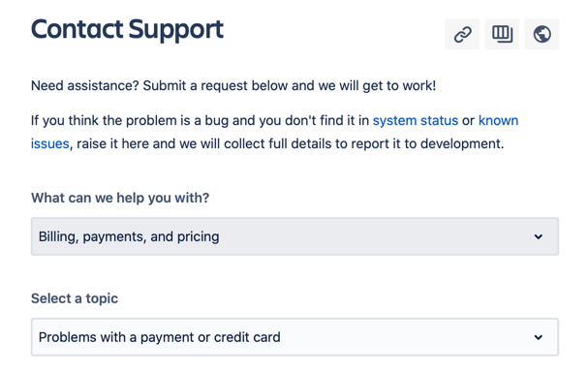
Task: Click the globe language icon
Action: click(542, 34)
